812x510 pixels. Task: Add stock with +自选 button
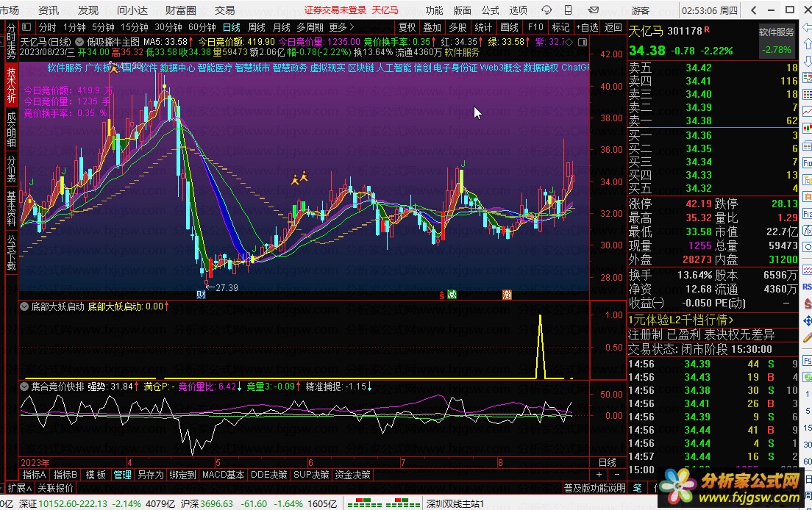(x=587, y=27)
